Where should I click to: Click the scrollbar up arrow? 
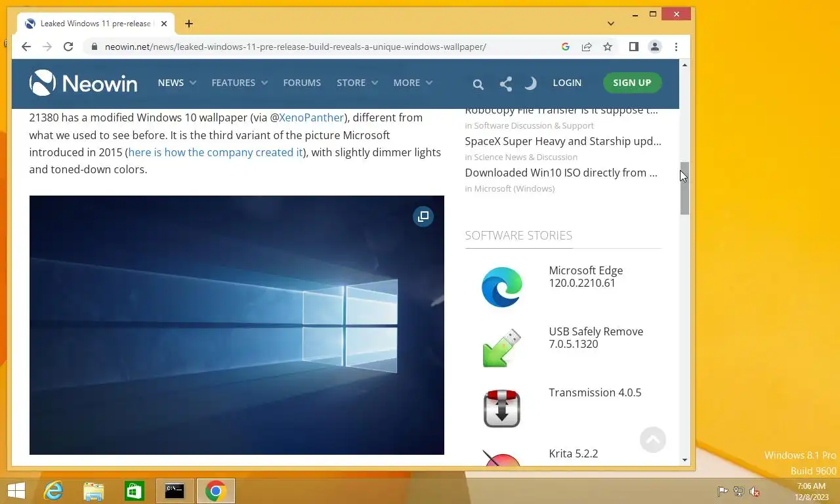click(x=684, y=65)
